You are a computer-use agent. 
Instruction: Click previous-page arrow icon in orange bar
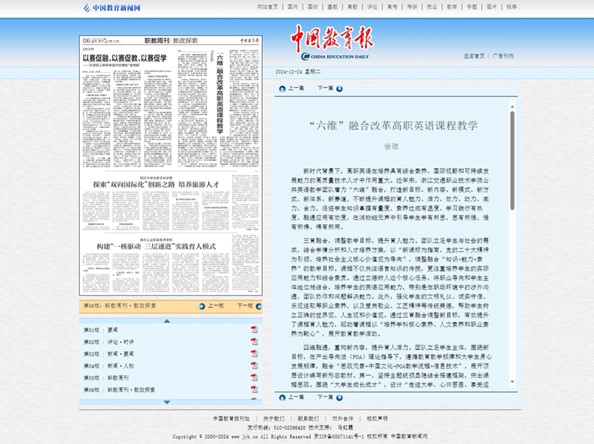[x=202, y=306]
